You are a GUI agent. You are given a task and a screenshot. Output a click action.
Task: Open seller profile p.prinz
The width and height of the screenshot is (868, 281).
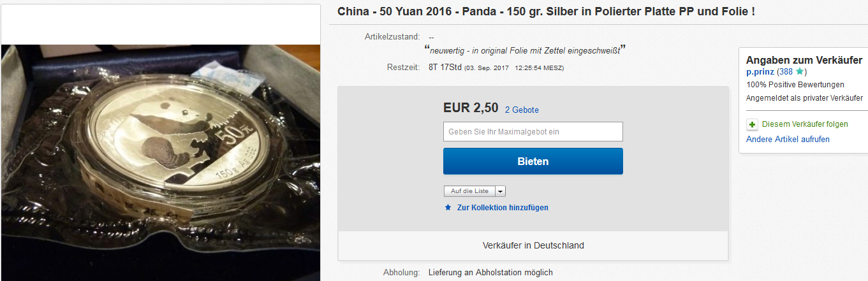[x=760, y=72]
